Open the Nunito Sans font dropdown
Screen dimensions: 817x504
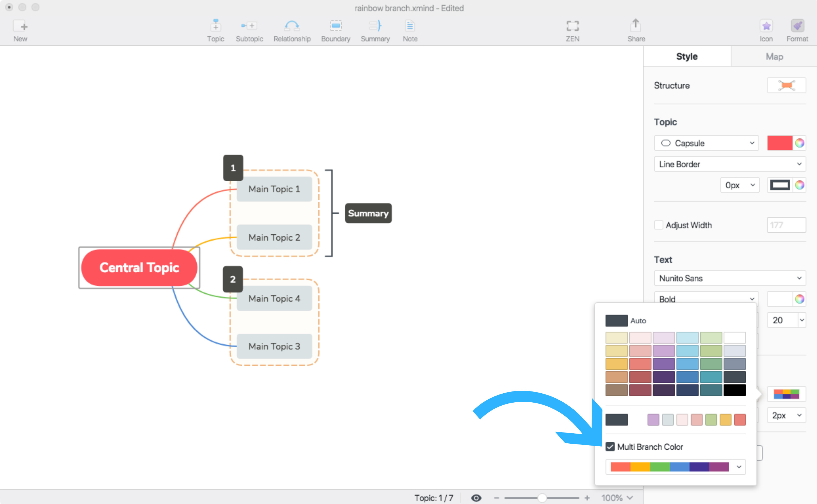730,278
